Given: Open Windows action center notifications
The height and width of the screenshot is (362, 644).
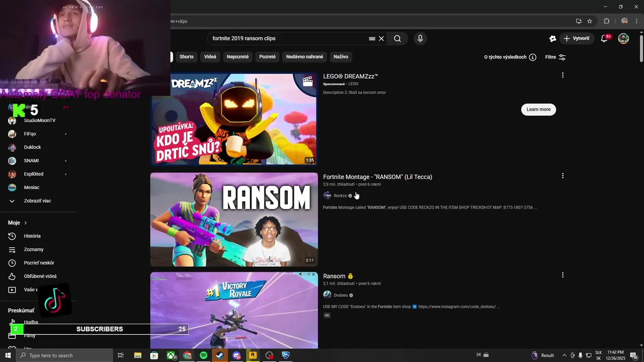Looking at the screenshot, I should coord(634,355).
